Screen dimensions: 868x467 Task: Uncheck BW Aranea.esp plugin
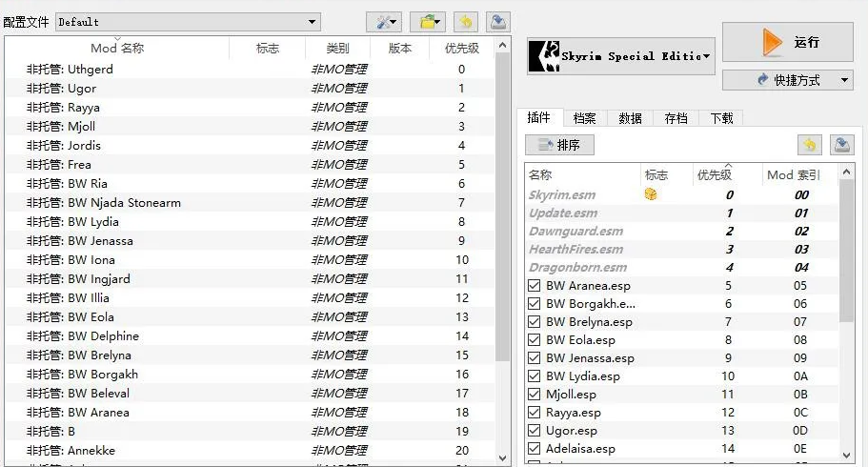pyautogui.click(x=535, y=285)
